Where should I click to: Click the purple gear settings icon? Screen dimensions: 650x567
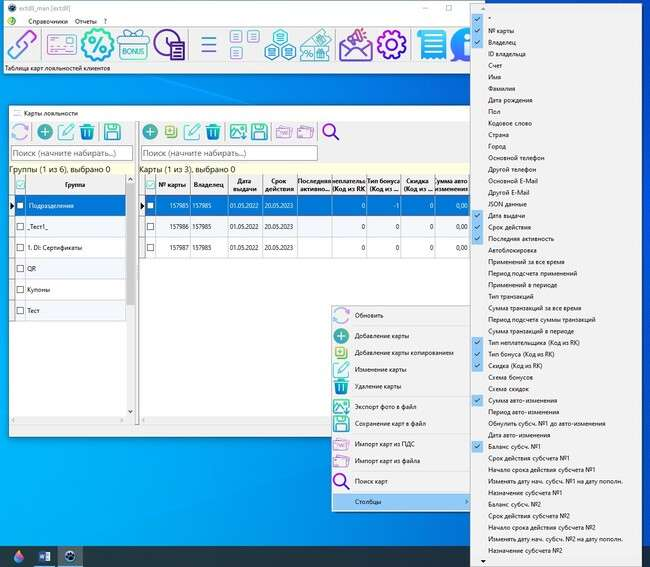point(391,44)
